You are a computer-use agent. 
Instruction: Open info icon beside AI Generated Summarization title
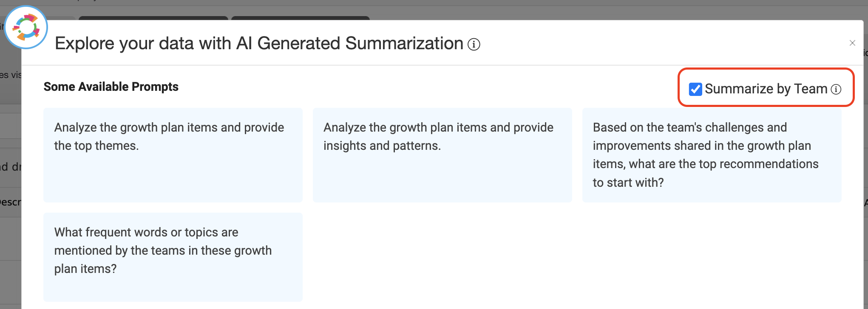[474, 44]
